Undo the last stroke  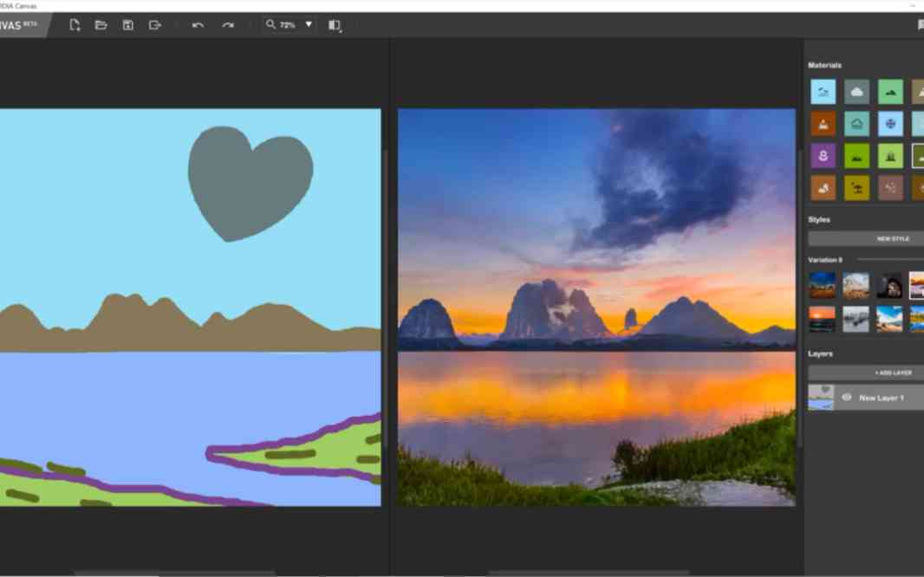(x=198, y=25)
